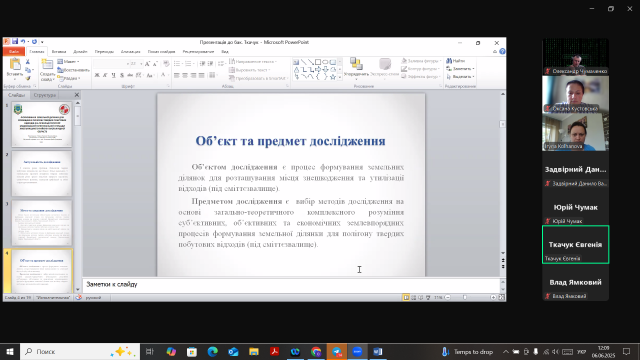Switch to the Переходы (Transitions) tab

coord(104,52)
